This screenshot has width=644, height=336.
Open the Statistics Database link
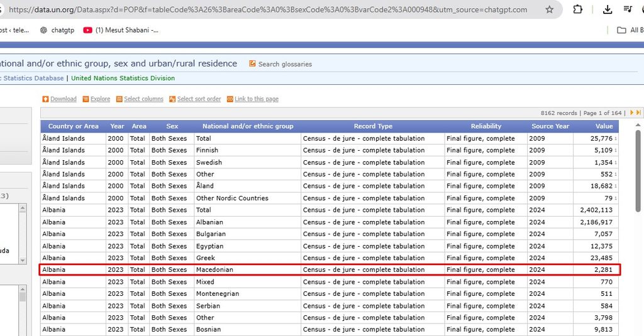[31, 78]
